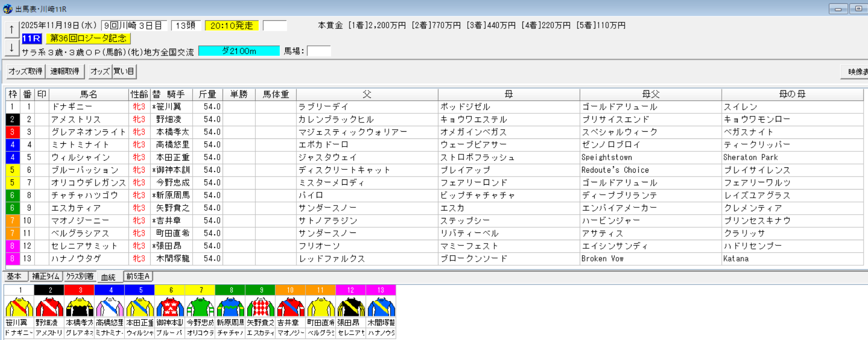Open the 前5走A tab
This screenshot has height=340, width=868.
point(138,276)
